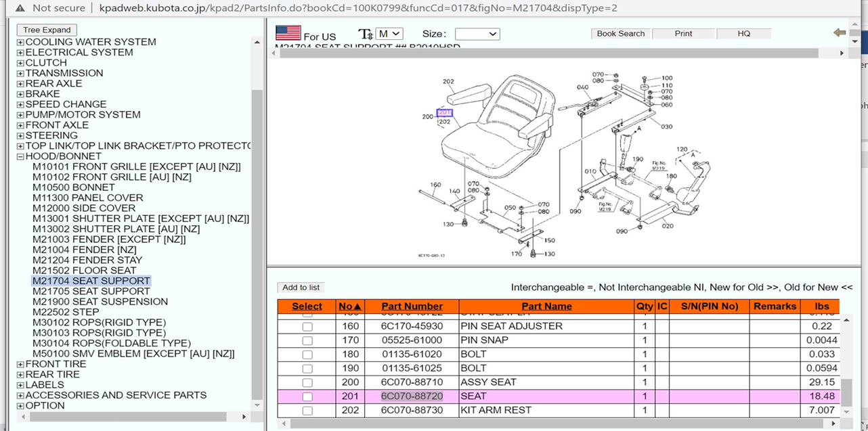
Task: Expand the FRONT TIRE tree node
Action: coord(20,364)
